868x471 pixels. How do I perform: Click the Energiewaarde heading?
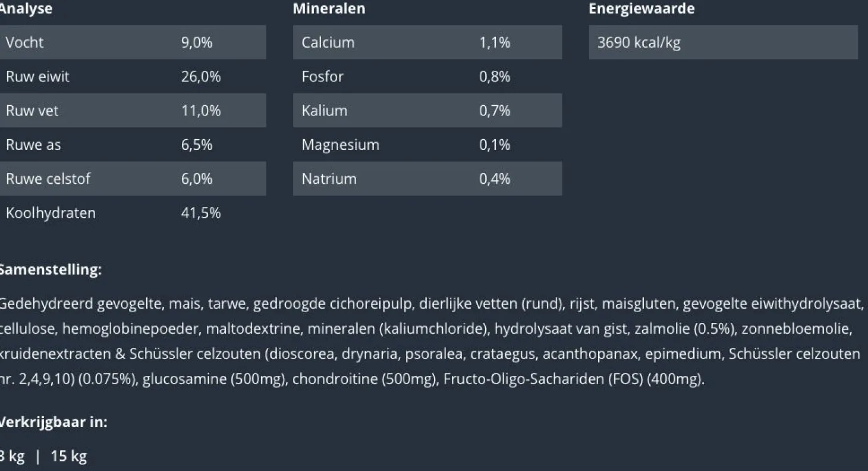point(641,9)
